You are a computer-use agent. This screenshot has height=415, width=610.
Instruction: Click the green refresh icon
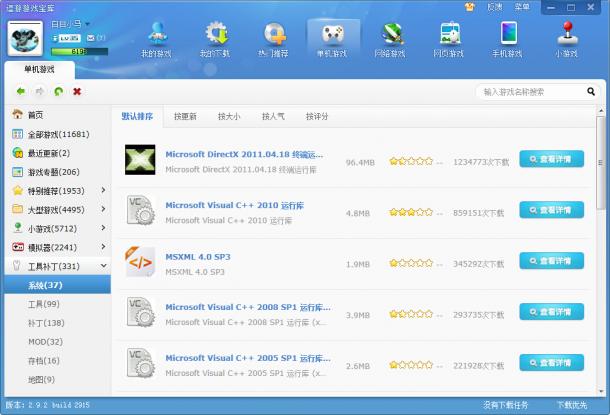point(58,91)
